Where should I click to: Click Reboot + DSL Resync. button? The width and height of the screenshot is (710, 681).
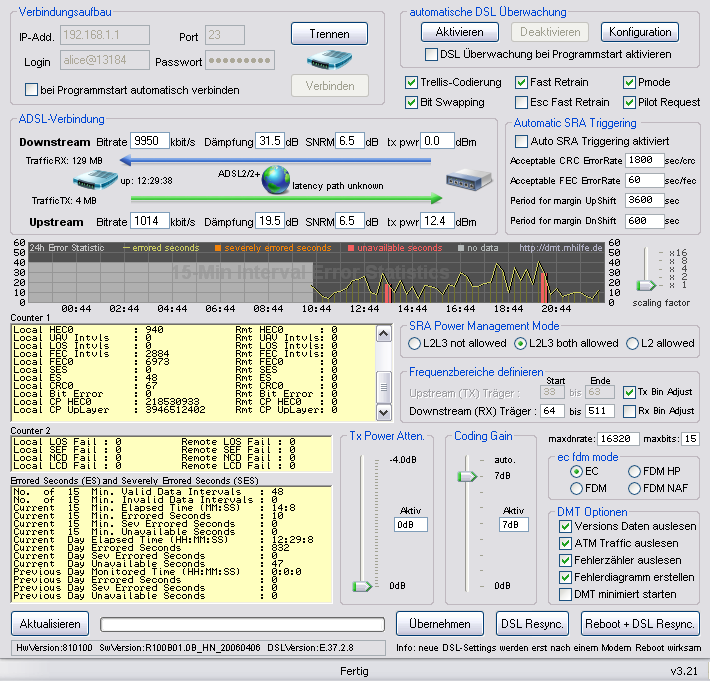pyautogui.click(x=640, y=623)
